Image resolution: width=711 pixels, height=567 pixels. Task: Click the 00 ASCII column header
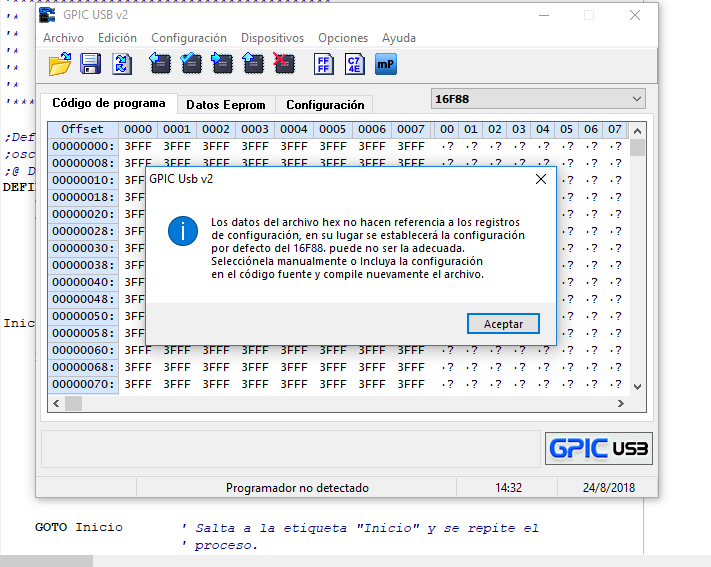[447, 129]
